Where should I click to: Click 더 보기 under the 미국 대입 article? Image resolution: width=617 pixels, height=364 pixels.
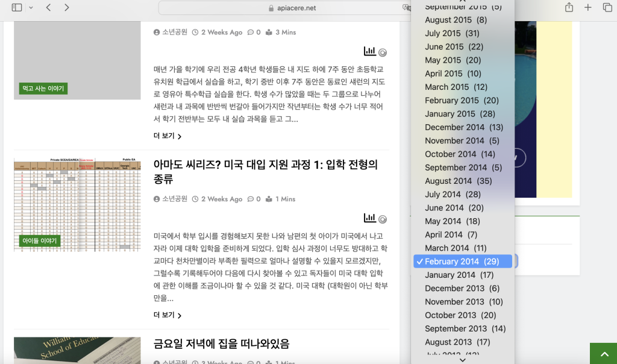click(167, 315)
